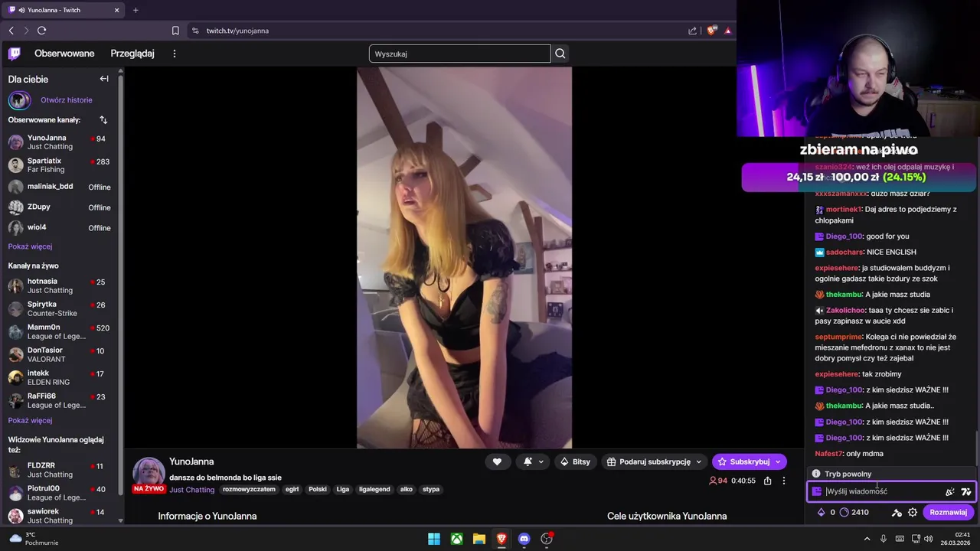980x551 pixels.
Task: Open a new browser tab
Action: pos(136,10)
